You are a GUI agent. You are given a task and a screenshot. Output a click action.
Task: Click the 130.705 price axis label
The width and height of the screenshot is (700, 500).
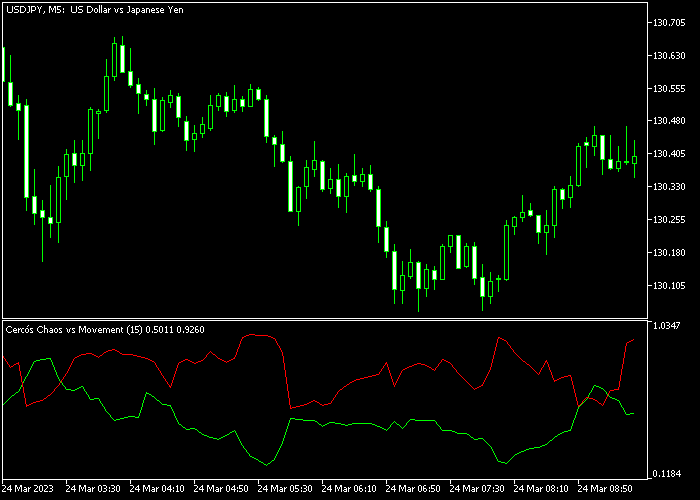point(669,23)
